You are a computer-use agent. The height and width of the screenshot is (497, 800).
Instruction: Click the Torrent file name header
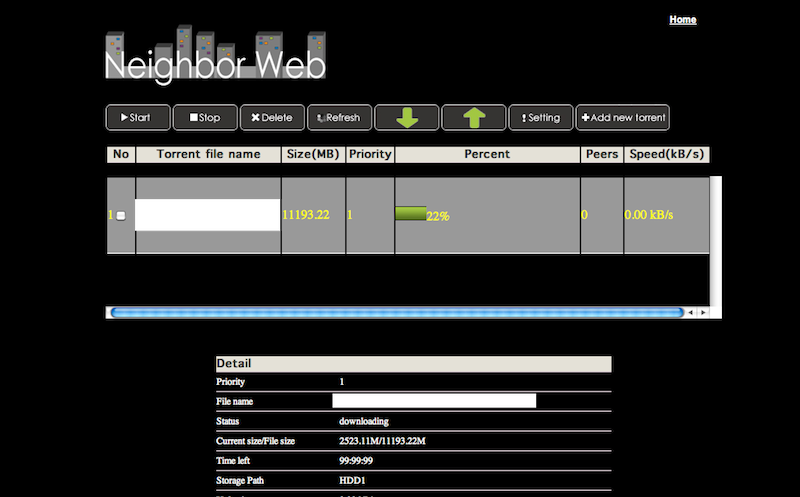pos(208,154)
